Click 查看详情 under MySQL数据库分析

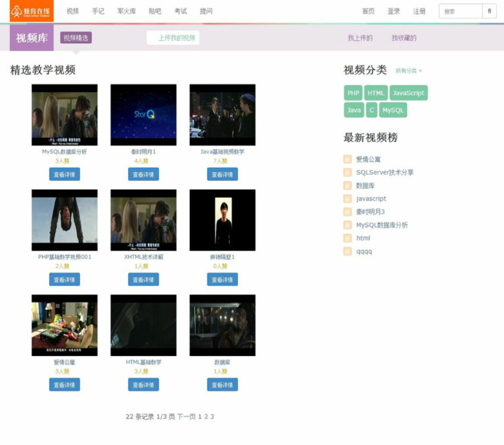(64, 174)
